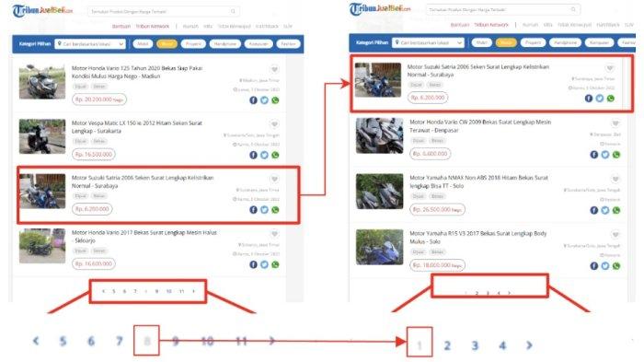Open Yamaha R15 V3 blue motorcycle thumbnail
This screenshot has width=644, height=362.
pyautogui.click(x=379, y=247)
